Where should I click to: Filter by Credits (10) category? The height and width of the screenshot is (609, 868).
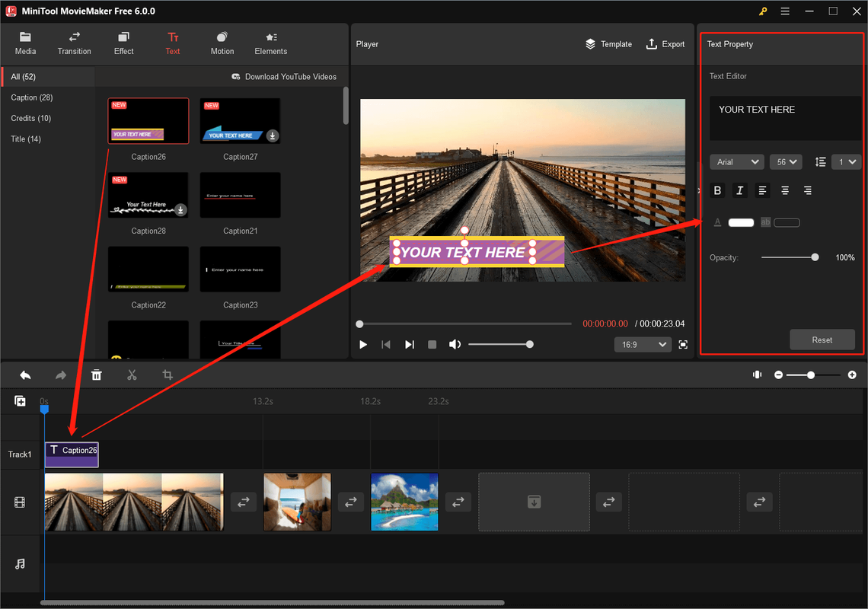pos(31,118)
